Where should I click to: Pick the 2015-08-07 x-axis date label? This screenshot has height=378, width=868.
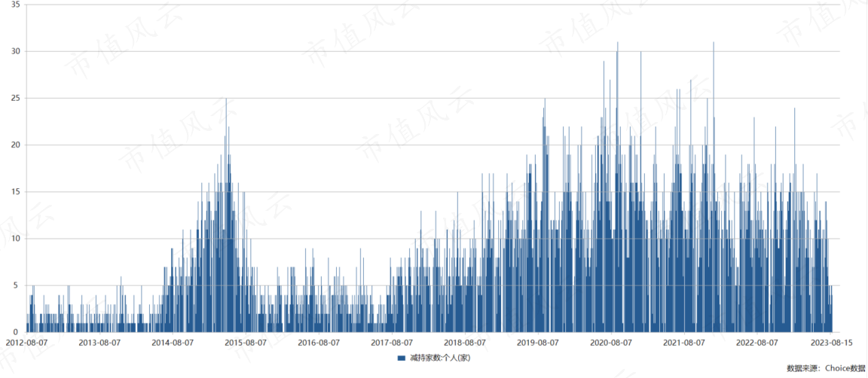[x=246, y=343]
